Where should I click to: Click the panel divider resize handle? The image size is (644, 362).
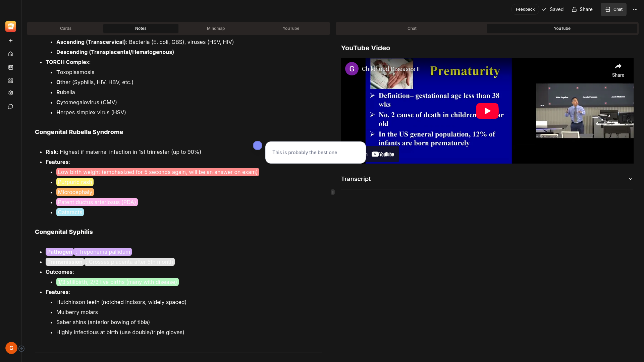click(x=332, y=192)
